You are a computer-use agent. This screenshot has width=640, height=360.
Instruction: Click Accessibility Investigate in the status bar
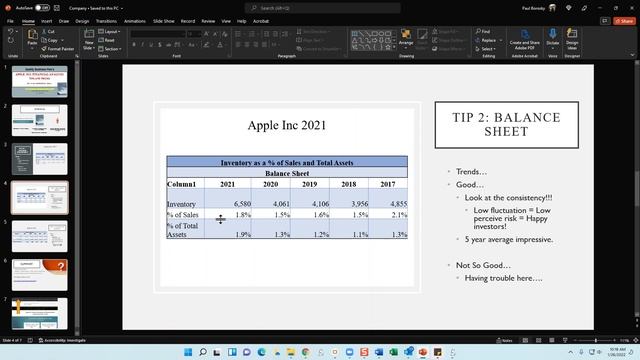(62, 340)
